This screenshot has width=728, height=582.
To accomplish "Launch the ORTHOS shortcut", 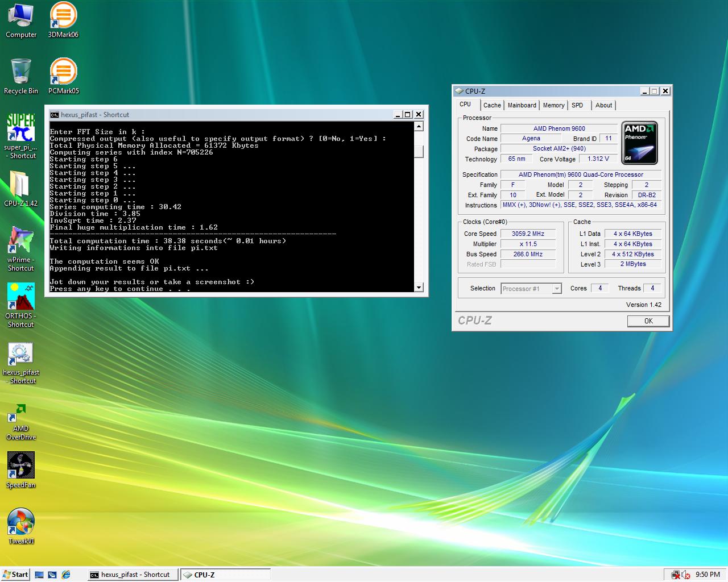I will tap(21, 306).
